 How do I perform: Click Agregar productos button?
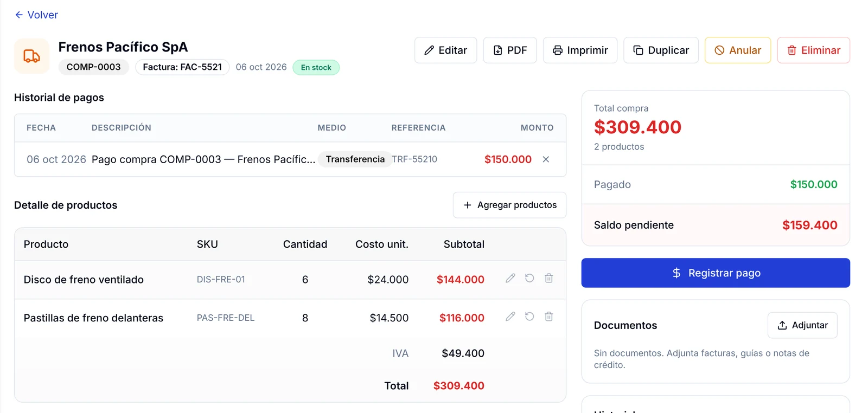[x=509, y=205]
